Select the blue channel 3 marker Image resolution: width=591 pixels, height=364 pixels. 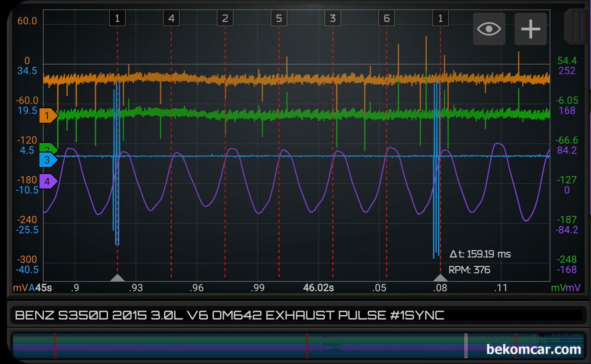48,160
